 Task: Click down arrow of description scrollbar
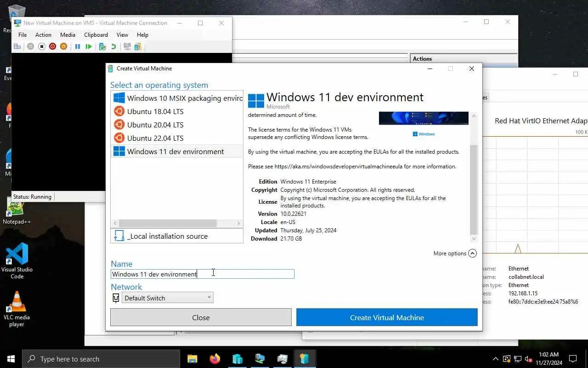(474, 239)
